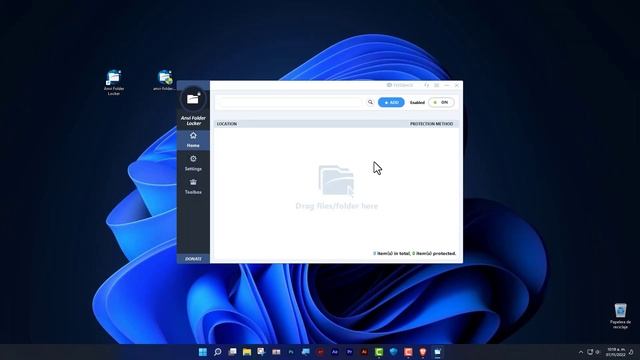Click the Drag files/folder here drop area
Viewport: 640px width, 360px height.
pos(336,188)
